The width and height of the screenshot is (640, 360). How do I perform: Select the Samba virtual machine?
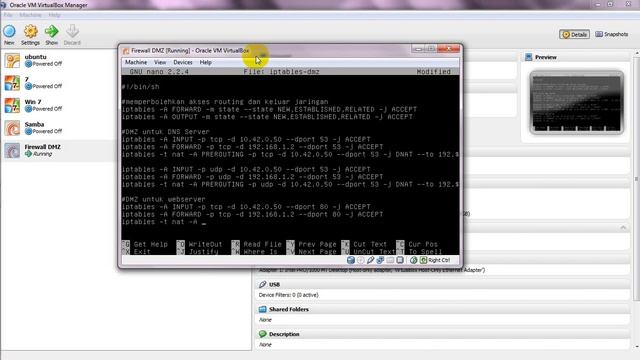[58, 128]
